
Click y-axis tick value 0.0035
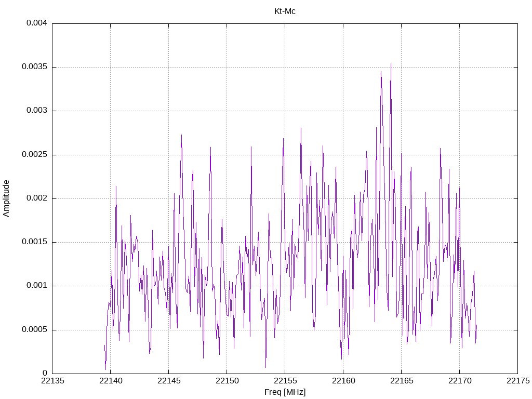[35, 67]
